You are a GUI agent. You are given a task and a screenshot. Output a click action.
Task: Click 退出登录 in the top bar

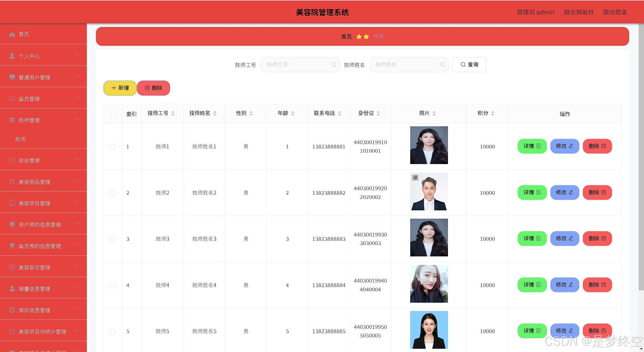(615, 12)
